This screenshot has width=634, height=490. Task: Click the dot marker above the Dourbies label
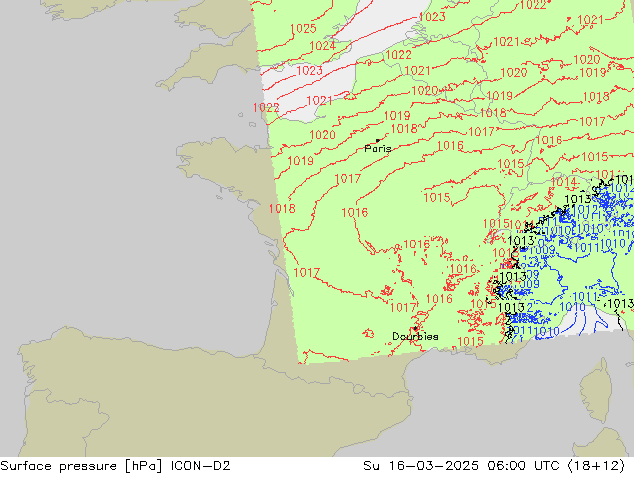point(415,328)
